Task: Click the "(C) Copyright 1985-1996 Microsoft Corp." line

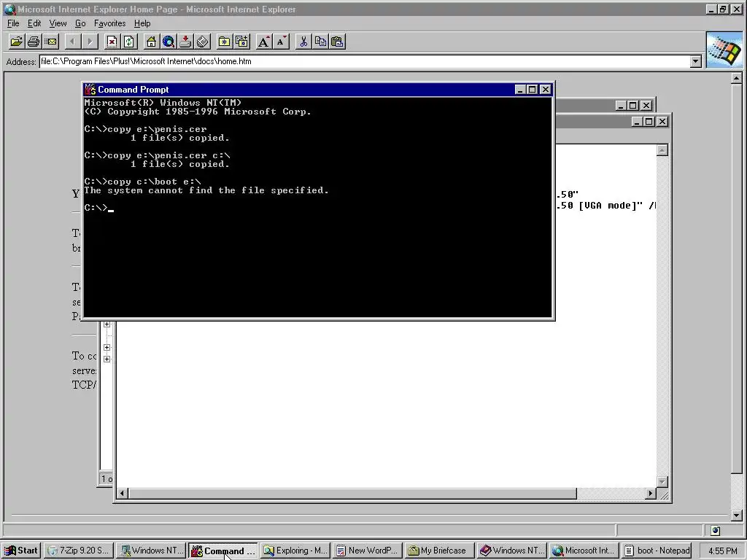Action: [197, 112]
